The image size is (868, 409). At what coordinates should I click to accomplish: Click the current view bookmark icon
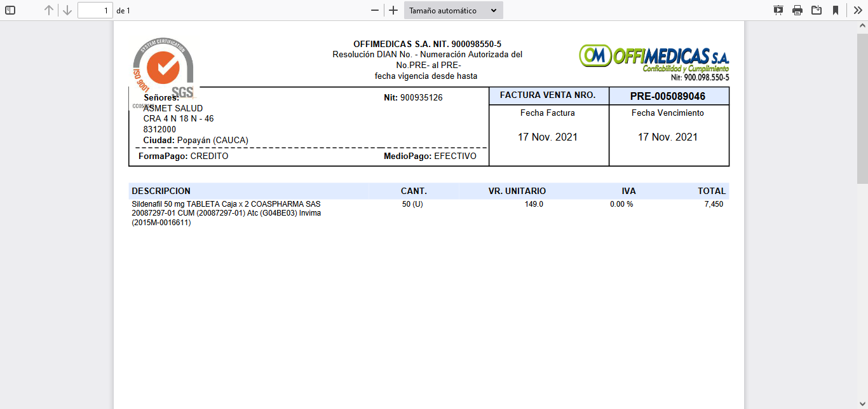836,10
